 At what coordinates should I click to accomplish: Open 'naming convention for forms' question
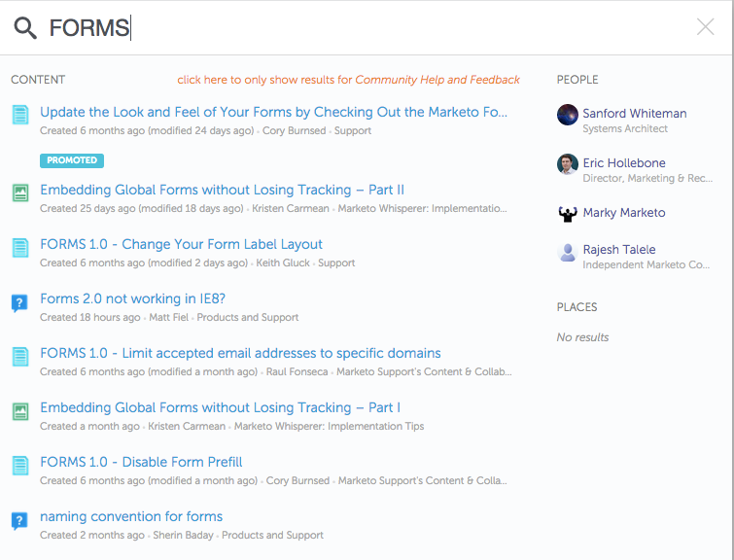click(x=131, y=516)
